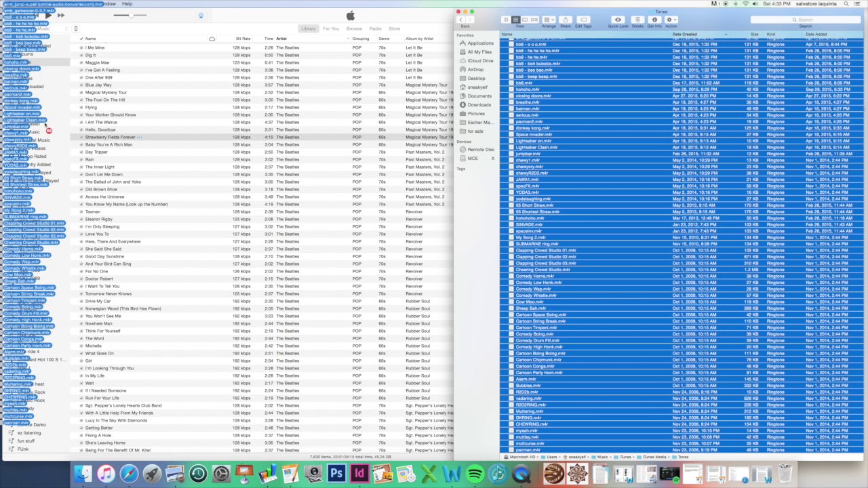This screenshot has height=488, width=868.
Task: Click the AirPlay icon in iTunes
Action: pyautogui.click(x=201, y=15)
